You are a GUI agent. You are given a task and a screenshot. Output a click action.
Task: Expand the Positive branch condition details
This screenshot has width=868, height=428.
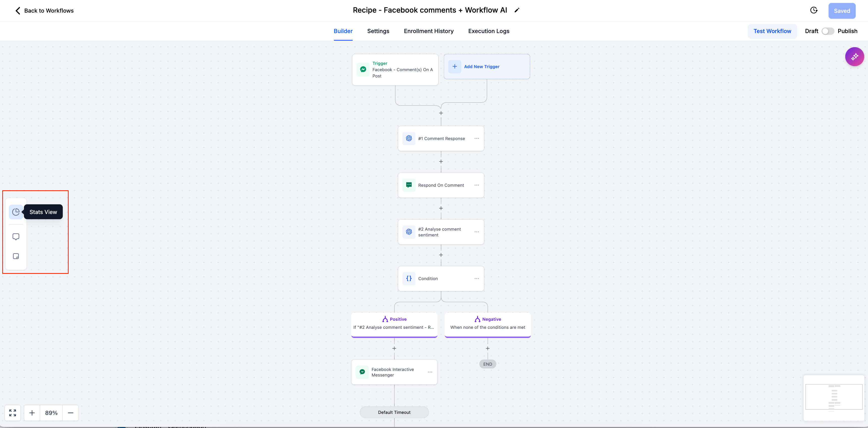point(394,323)
